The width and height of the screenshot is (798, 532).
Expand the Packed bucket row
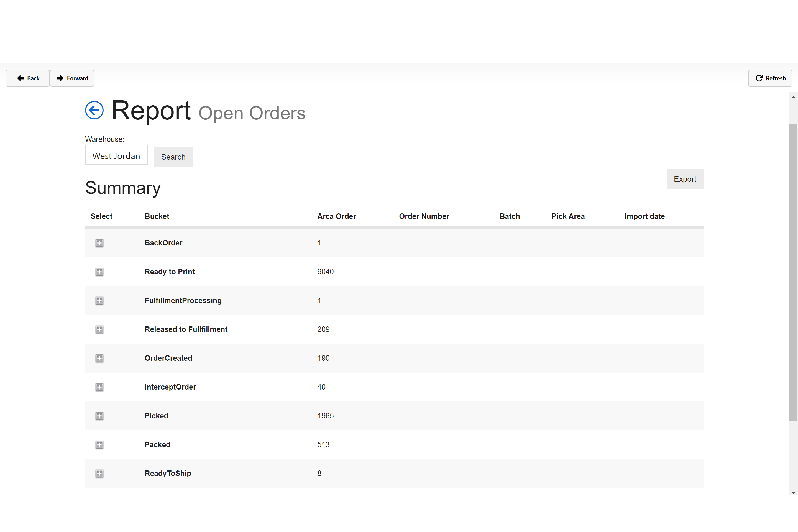coord(99,445)
